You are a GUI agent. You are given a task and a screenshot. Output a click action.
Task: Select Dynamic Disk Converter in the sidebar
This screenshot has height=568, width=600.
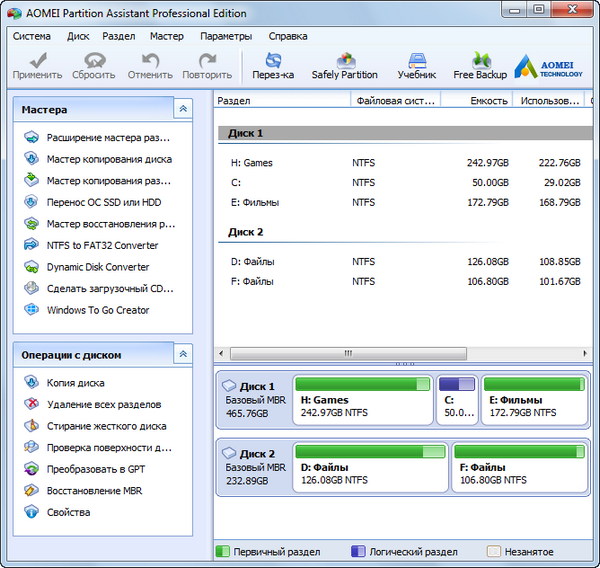tap(98, 267)
